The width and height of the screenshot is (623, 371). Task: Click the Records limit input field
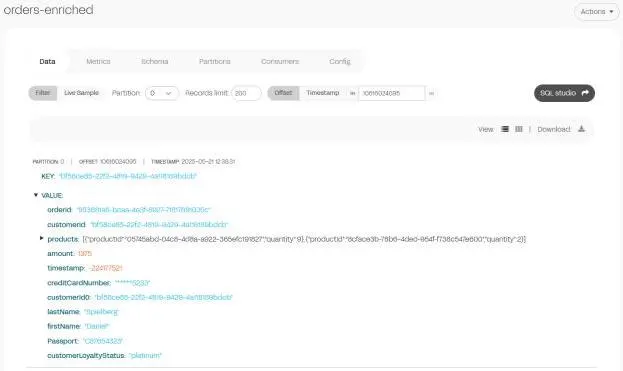click(x=246, y=93)
